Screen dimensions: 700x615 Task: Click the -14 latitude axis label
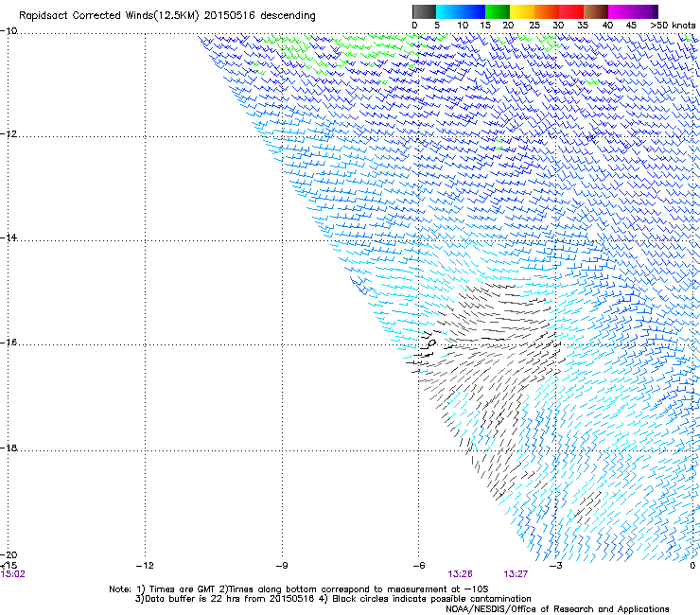(9, 237)
